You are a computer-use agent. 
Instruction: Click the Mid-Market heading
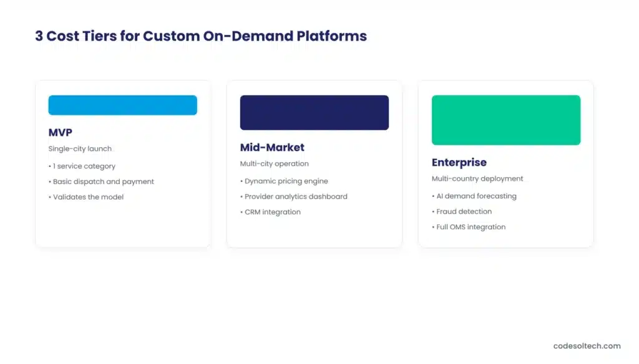click(x=272, y=147)
